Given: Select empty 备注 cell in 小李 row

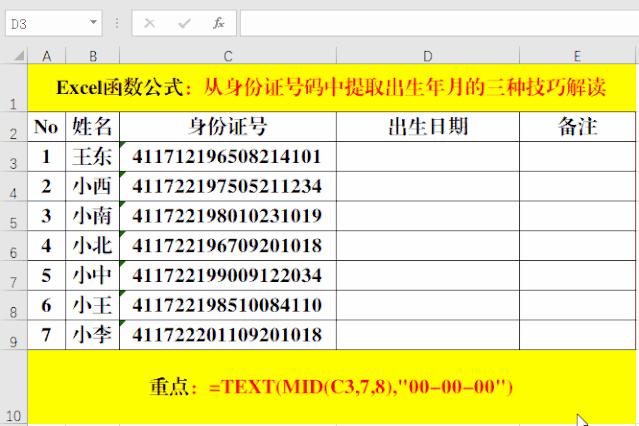Looking at the screenshot, I should (577, 335).
